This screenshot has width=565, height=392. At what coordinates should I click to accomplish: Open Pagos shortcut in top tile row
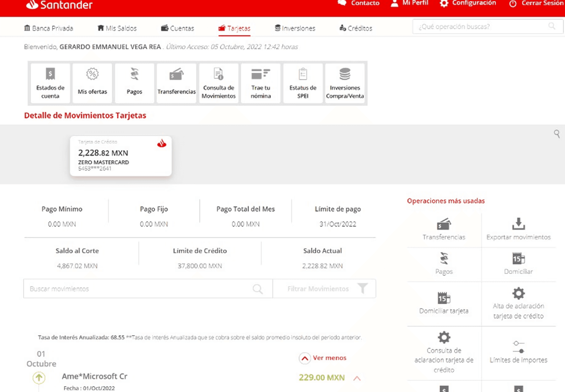pyautogui.click(x=134, y=83)
